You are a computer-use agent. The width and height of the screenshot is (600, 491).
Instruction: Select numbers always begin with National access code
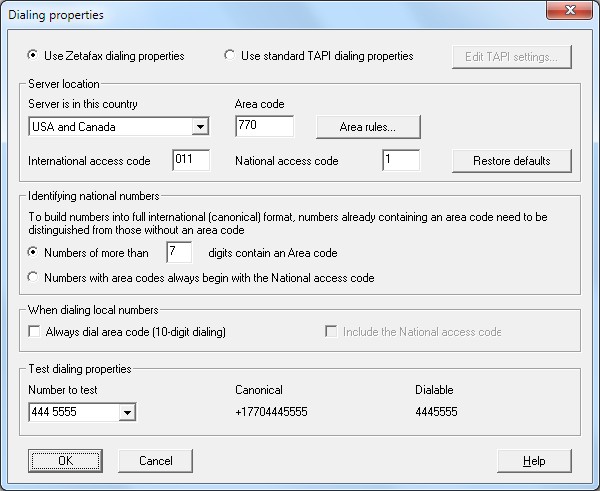35,278
